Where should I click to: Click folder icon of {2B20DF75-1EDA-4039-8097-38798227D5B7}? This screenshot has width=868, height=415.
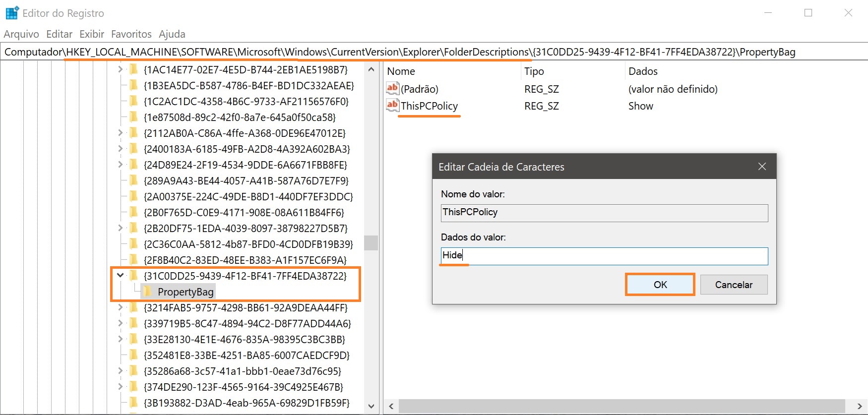point(134,228)
